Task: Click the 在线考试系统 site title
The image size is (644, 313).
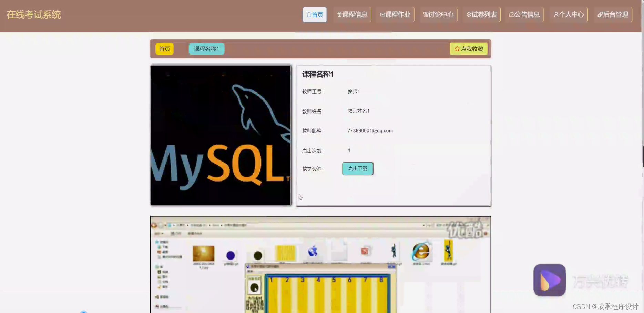Action: [x=34, y=14]
